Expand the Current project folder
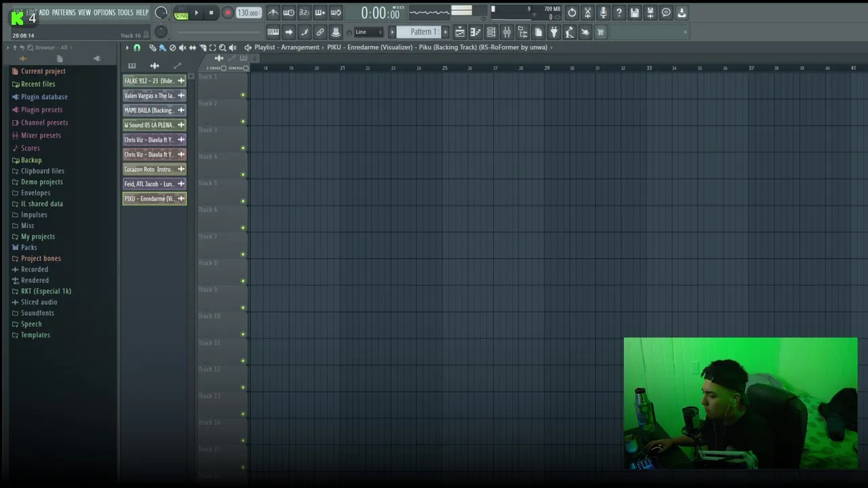 coord(43,71)
